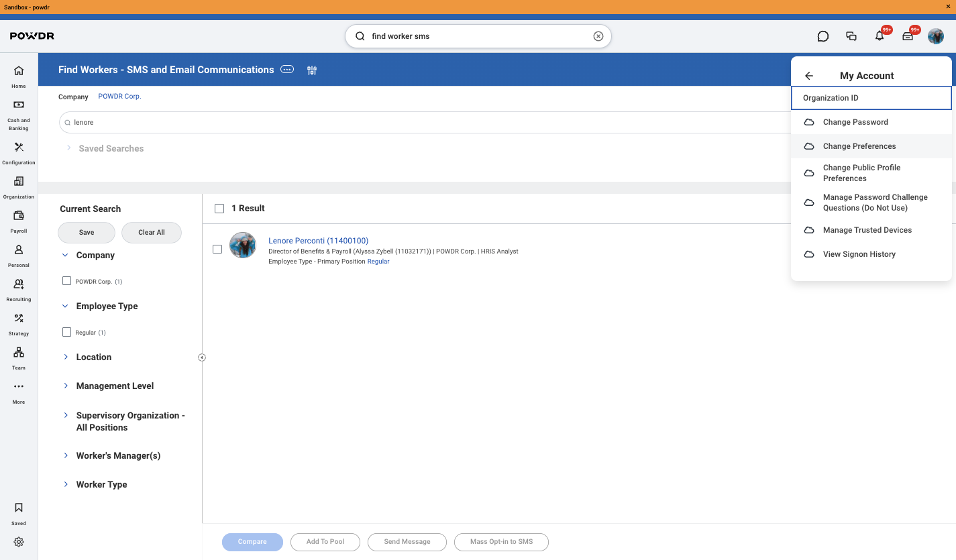Collapse the filter panel with the divider arrow
The height and width of the screenshot is (560, 956).
click(x=202, y=357)
